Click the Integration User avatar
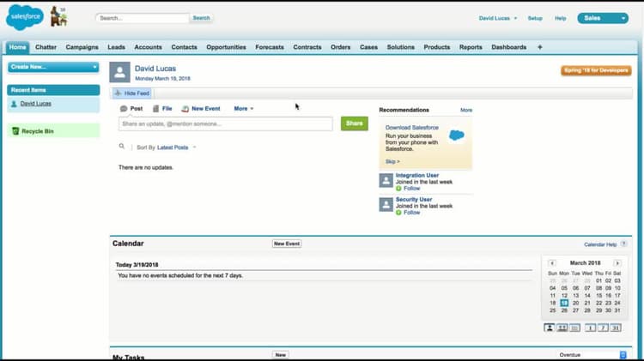644x361 pixels. (x=386, y=180)
